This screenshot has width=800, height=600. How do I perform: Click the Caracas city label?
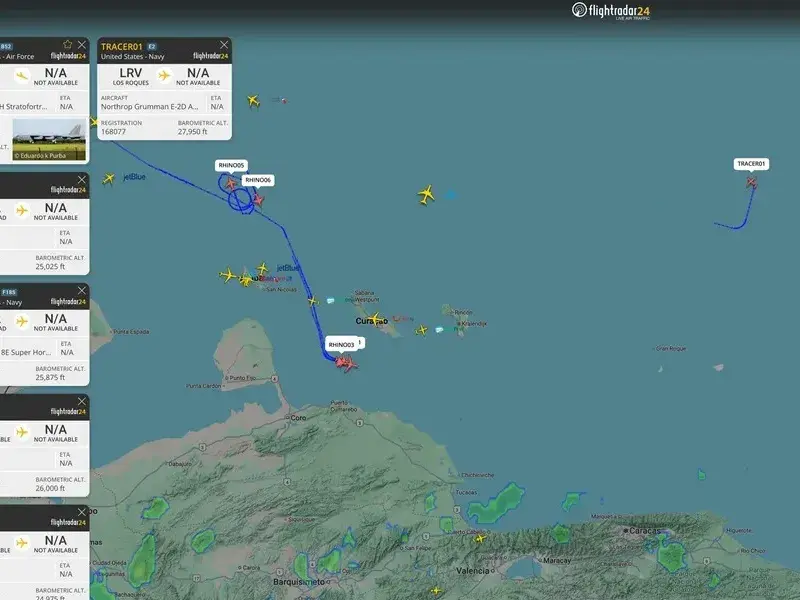click(x=645, y=531)
